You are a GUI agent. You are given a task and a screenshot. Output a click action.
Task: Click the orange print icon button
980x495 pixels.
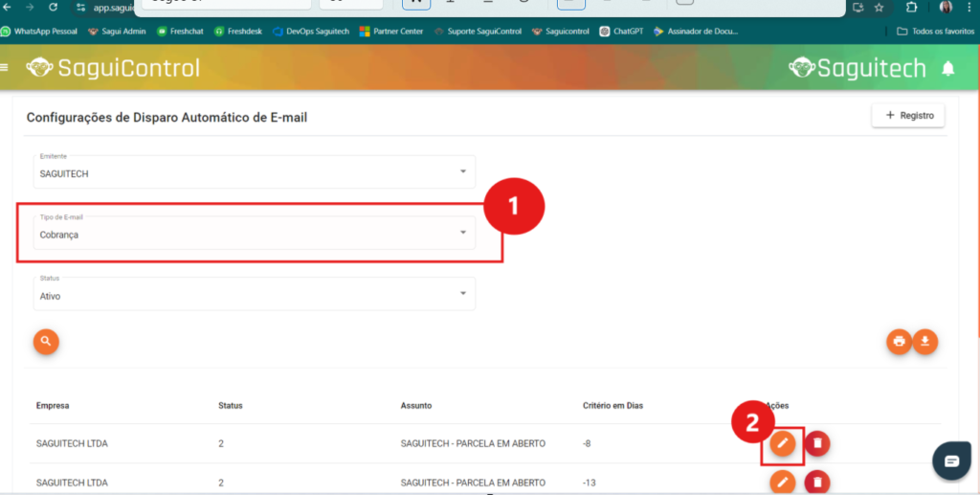pos(899,342)
